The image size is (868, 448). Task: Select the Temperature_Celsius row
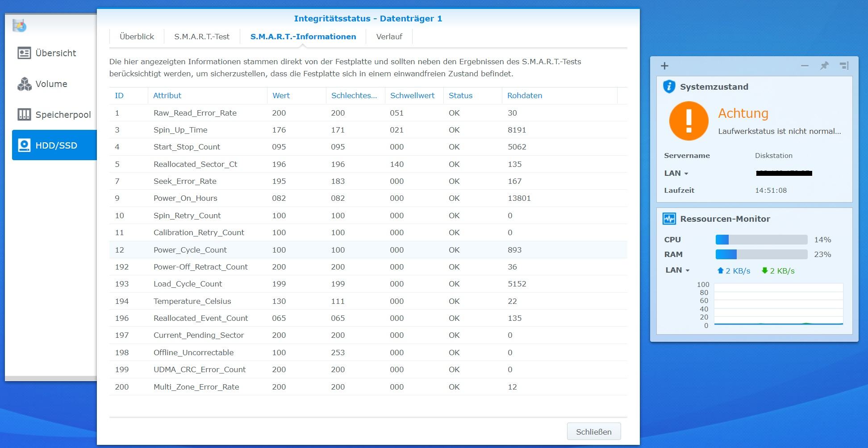368,301
